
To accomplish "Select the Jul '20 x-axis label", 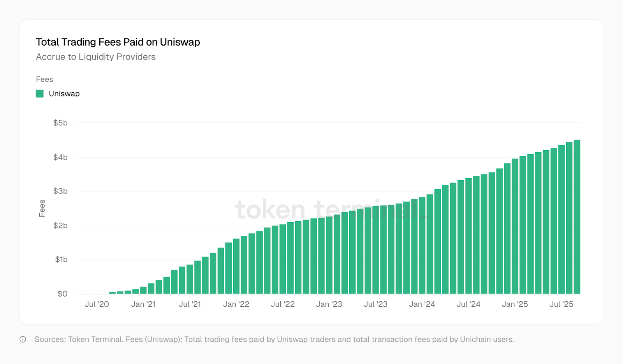I will click(97, 304).
